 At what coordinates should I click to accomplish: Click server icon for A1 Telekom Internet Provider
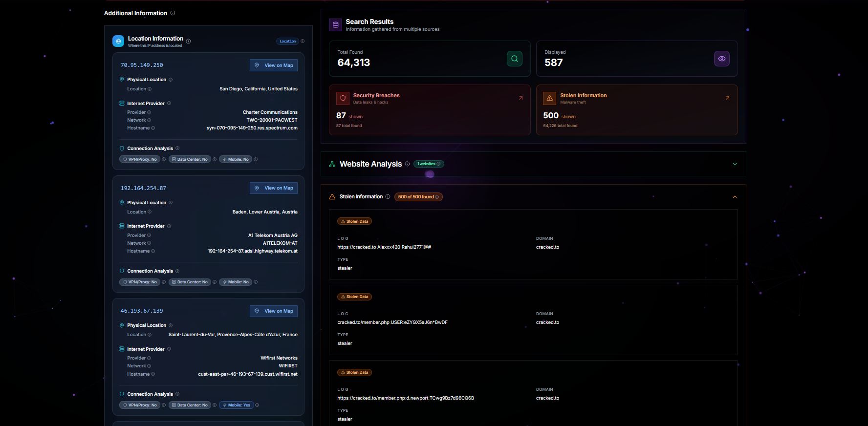122,226
